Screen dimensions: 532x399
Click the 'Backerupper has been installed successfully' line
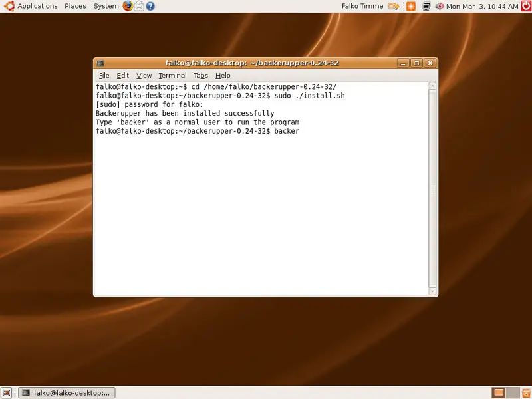click(x=185, y=113)
